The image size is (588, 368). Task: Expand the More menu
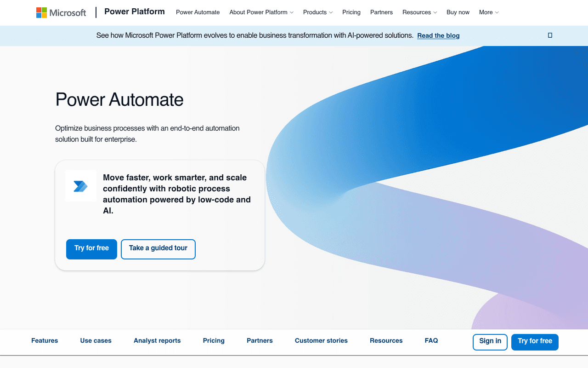click(489, 12)
